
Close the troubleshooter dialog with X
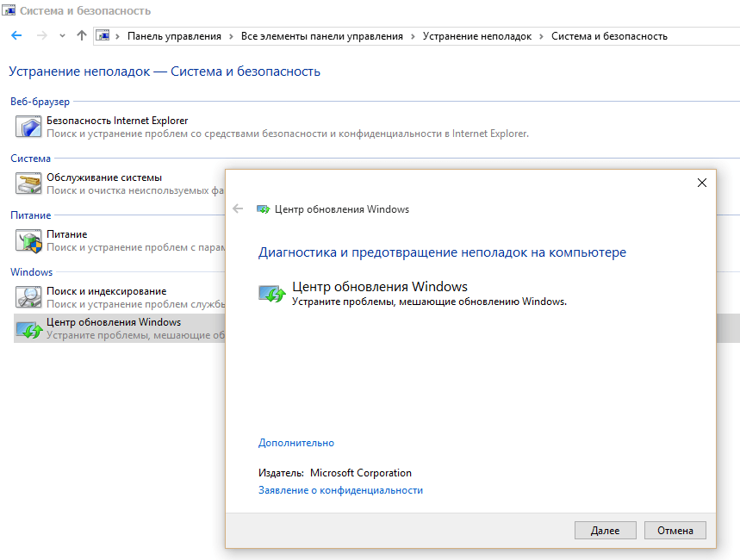pos(702,183)
